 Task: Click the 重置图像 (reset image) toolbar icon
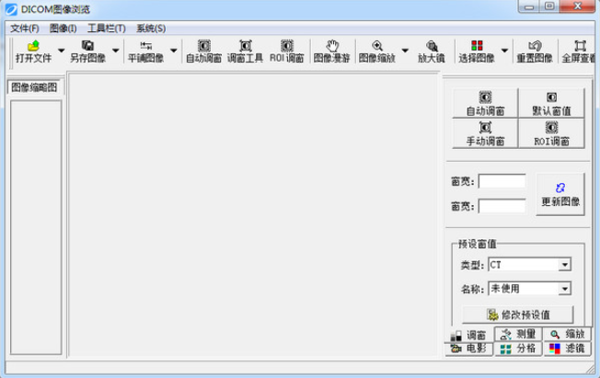[x=535, y=51]
